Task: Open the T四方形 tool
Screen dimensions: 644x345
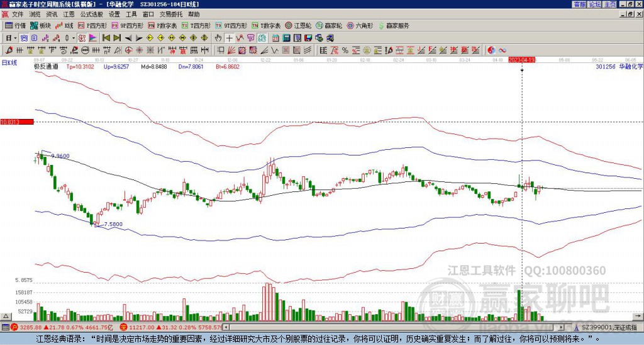Action: tap(196, 25)
